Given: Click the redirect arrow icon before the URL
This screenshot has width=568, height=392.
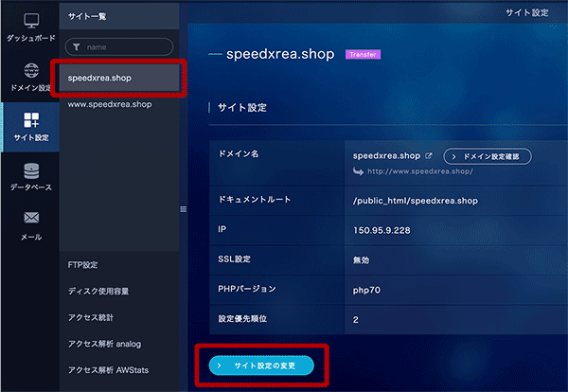Looking at the screenshot, I should click(x=358, y=171).
